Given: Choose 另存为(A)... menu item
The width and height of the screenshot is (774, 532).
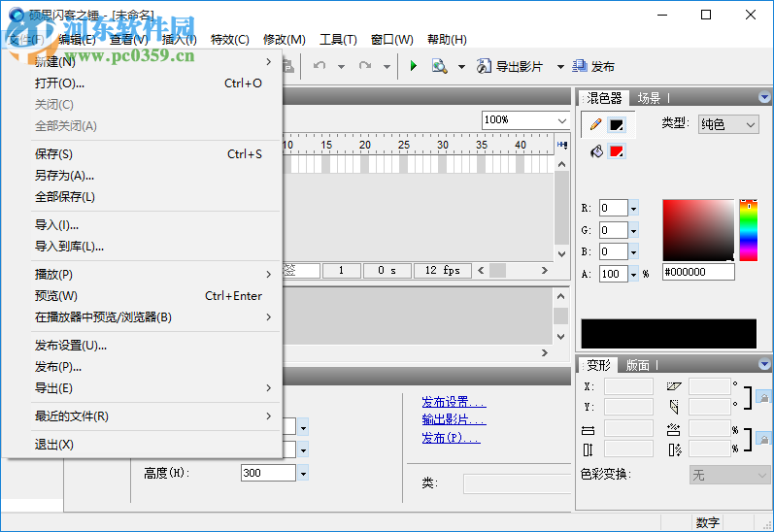Looking at the screenshot, I should [156, 175].
